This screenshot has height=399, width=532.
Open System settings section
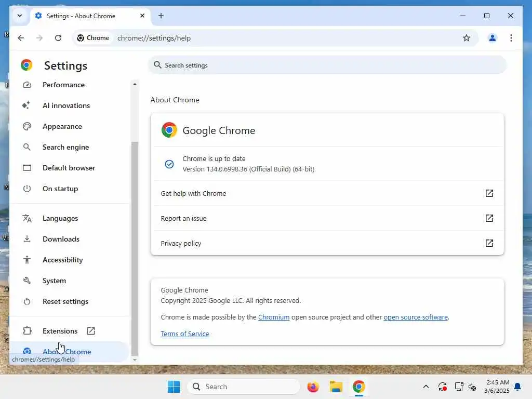point(54,281)
